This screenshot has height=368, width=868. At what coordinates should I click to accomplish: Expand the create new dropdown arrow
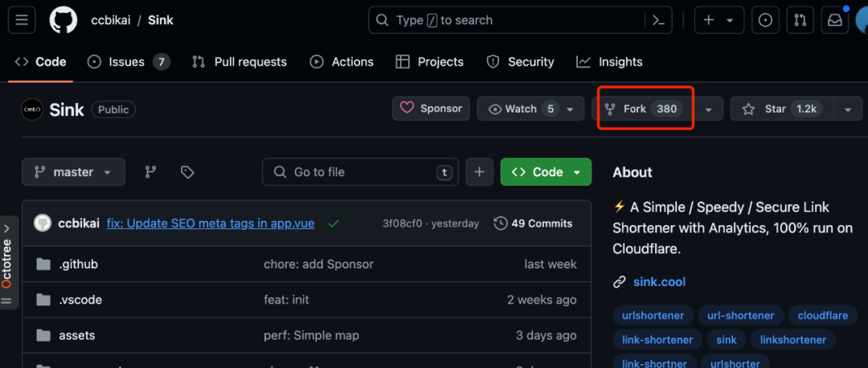point(730,20)
